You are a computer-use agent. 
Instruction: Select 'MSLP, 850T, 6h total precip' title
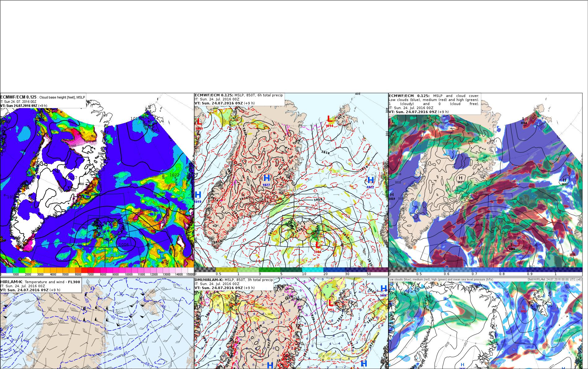259,95
